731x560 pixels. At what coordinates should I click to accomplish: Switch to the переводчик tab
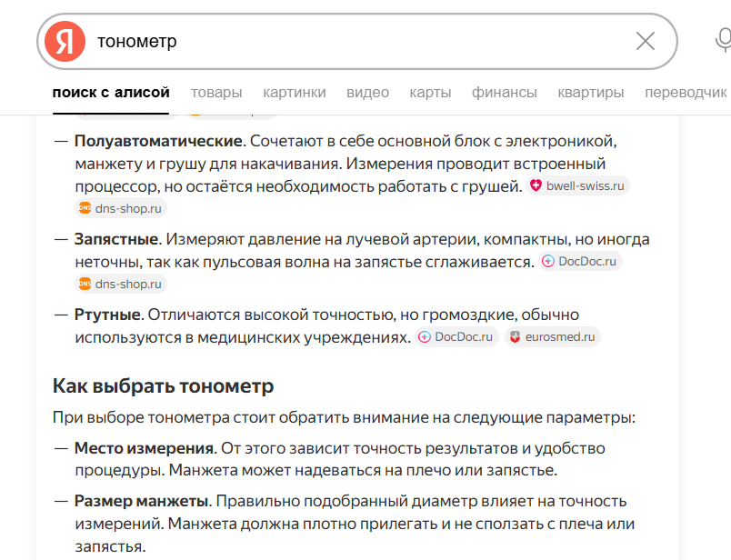(686, 93)
